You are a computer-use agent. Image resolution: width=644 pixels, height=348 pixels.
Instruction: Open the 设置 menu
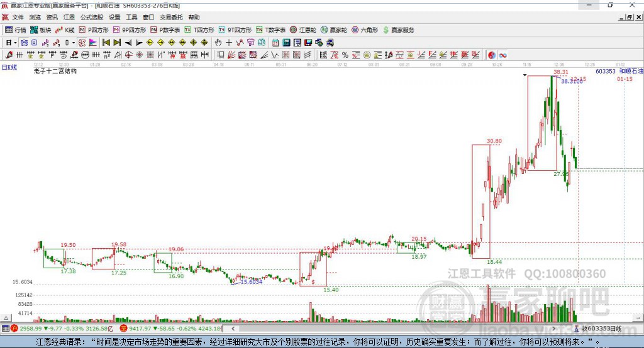pyautogui.click(x=114, y=17)
